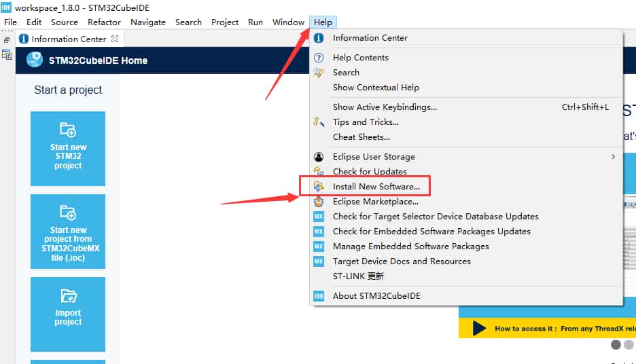Viewport: 636px width, 364px height.
Task: Click the Information Center menu icon
Action: 319,38
